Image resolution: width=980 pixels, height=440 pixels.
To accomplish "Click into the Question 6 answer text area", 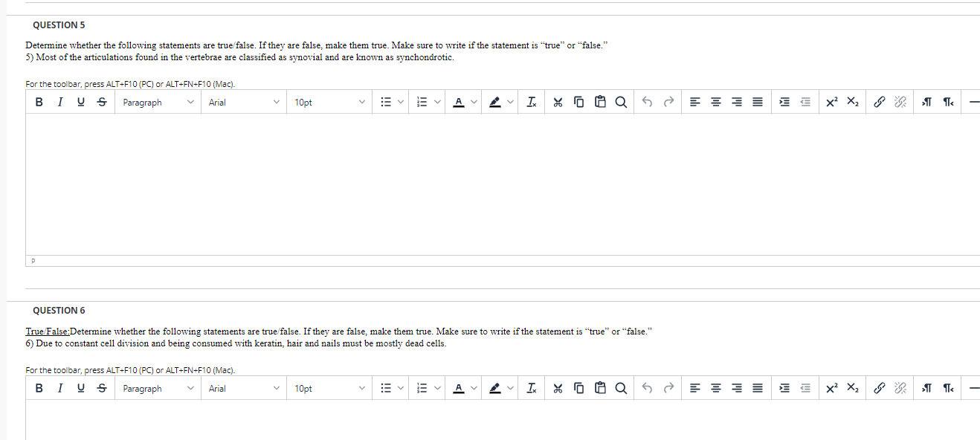I will click(503, 420).
